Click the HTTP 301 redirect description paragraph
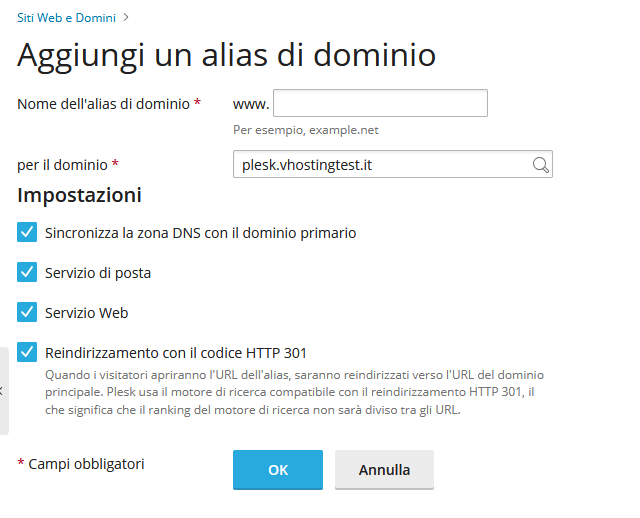The height and width of the screenshot is (518, 640). [294, 392]
